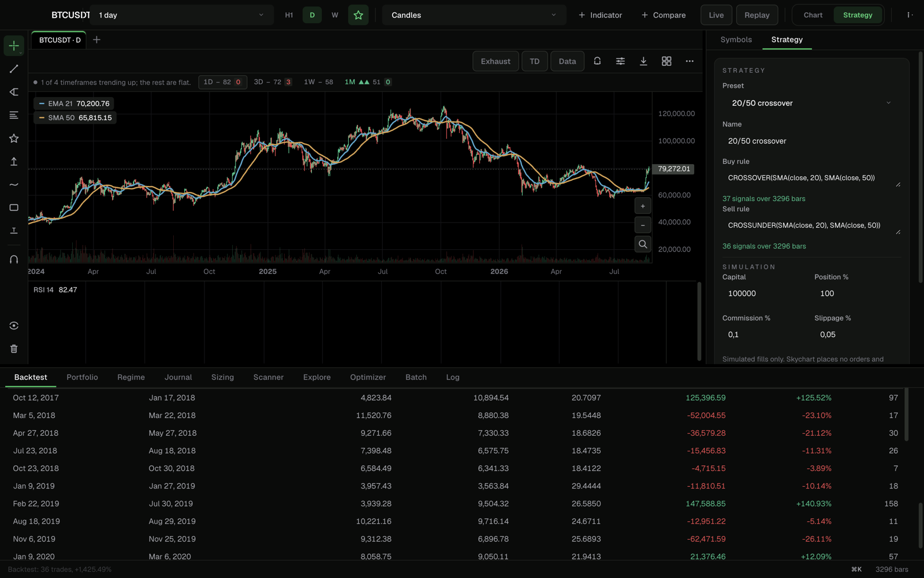Click the Buy rule text field
Viewport: 924px width, 578px height.
[x=811, y=178]
